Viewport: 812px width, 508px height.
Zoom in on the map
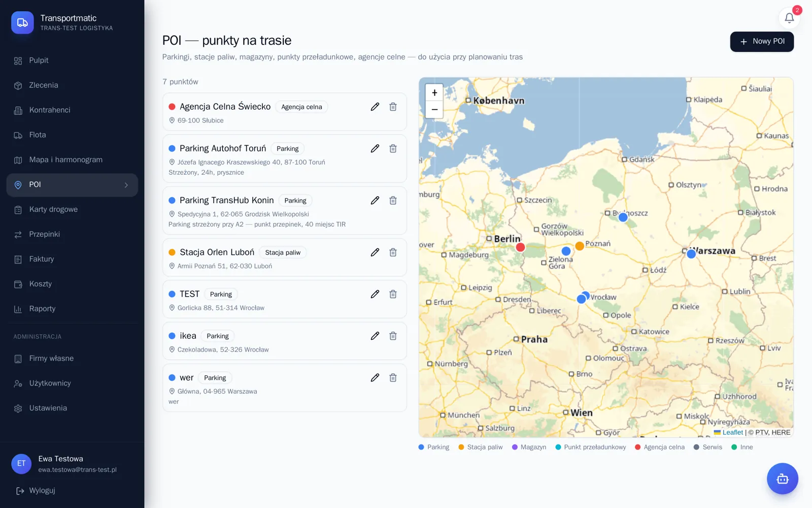tap(434, 92)
